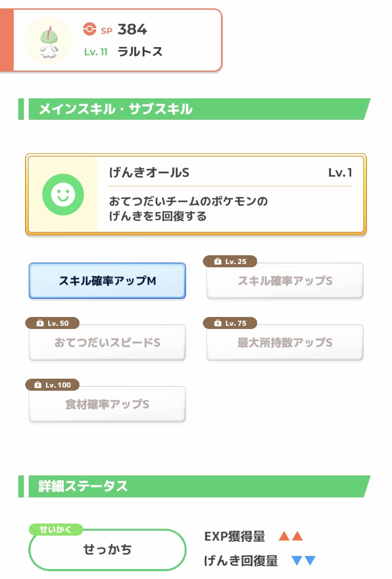Viewport: 392px width, 579px height.
Task: Tap the locked 最大所持数アップS sub skill
Action: click(x=285, y=343)
